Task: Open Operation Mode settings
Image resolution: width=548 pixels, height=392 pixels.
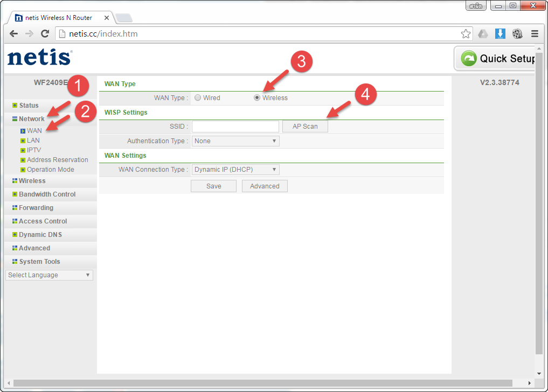Action: [51, 170]
